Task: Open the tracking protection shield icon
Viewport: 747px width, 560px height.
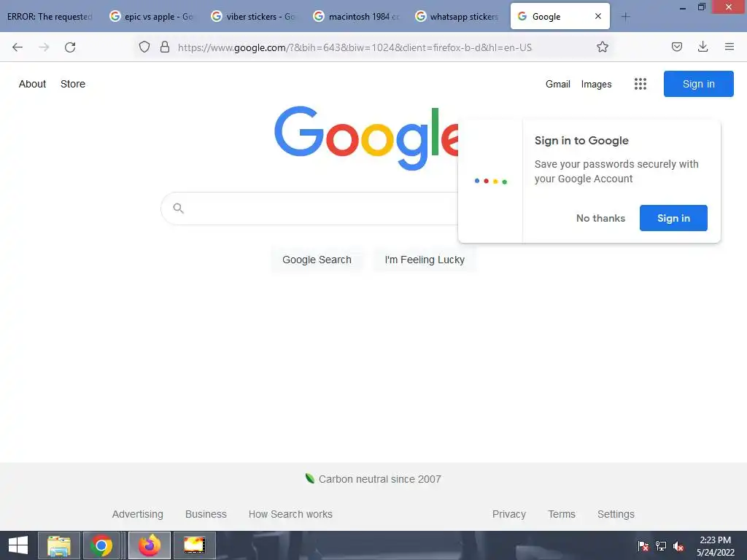Action: tap(144, 47)
